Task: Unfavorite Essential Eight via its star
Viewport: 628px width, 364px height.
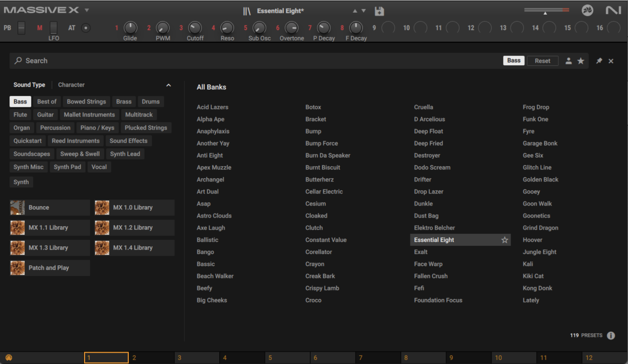Action: coord(505,240)
